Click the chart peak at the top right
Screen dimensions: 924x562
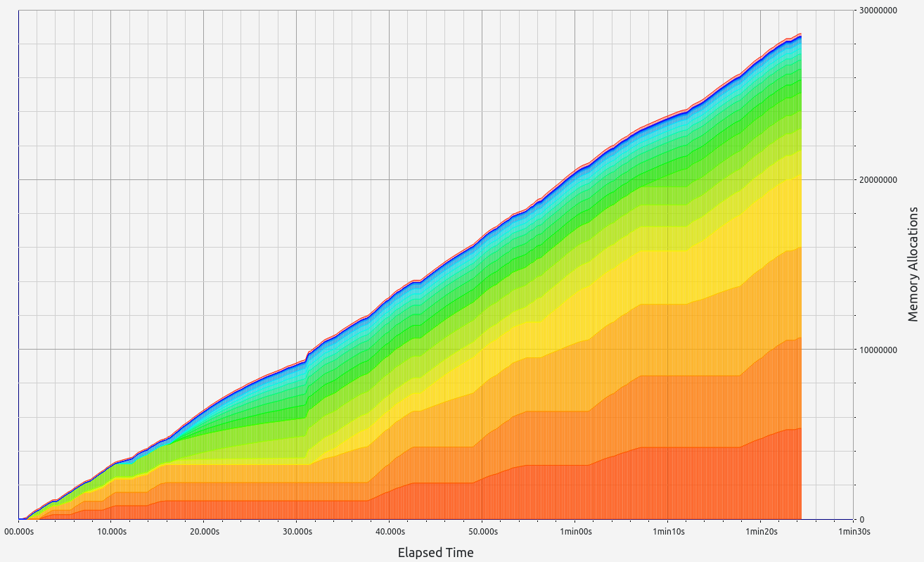tap(800, 34)
